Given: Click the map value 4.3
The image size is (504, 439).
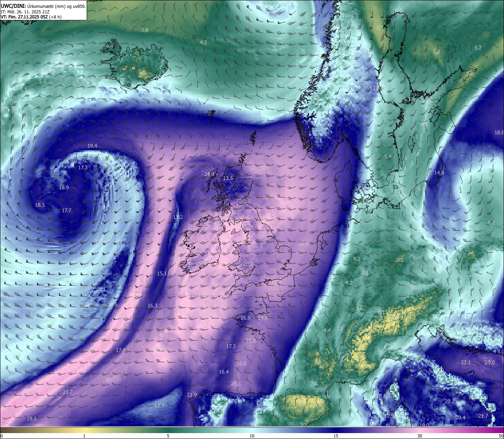Looking at the screenshot, I should [x=203, y=42].
